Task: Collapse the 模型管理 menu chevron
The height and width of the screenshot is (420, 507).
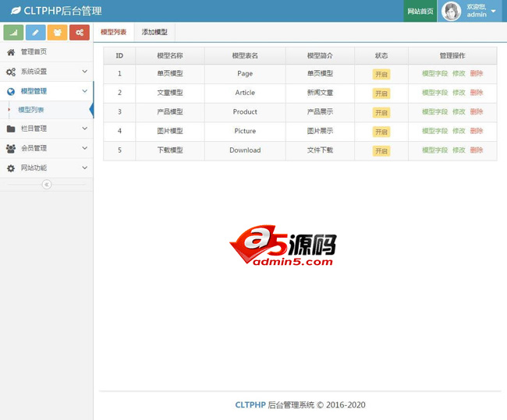Action: 85,91
